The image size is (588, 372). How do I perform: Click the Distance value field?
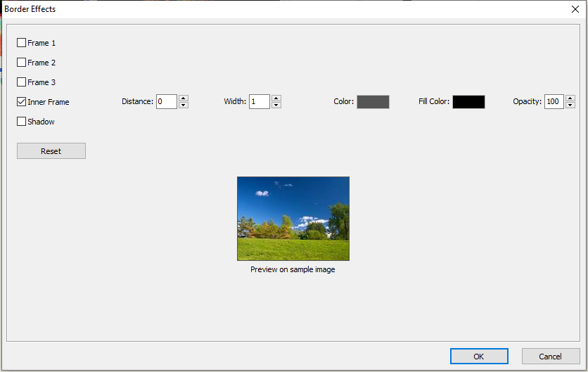[166, 102]
